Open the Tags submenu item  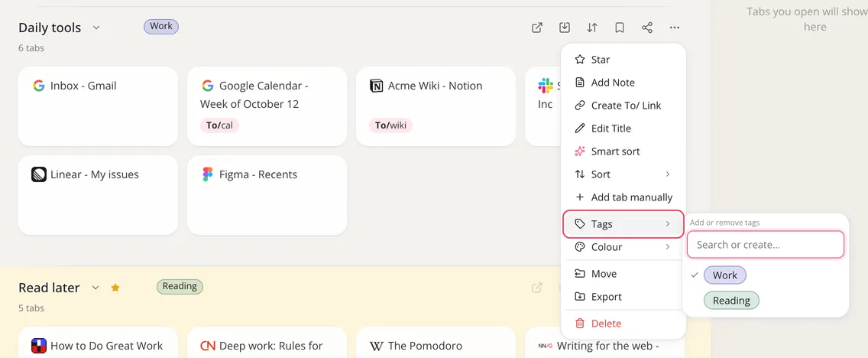tap(623, 224)
